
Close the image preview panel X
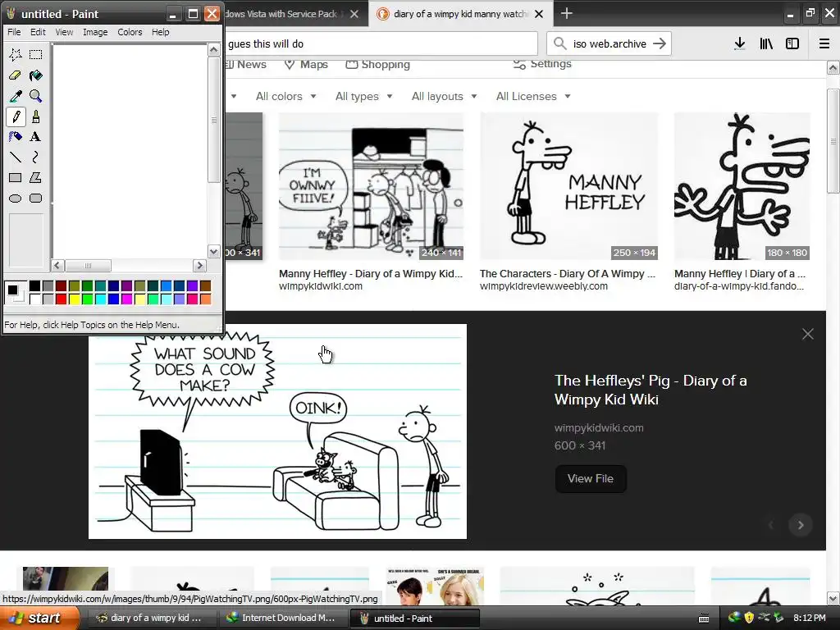point(808,335)
